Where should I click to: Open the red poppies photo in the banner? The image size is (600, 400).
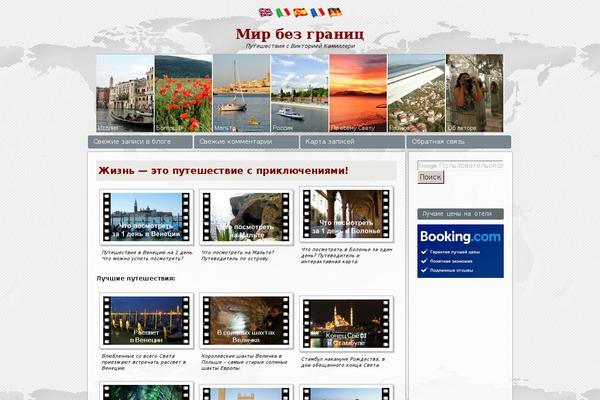coord(183,93)
